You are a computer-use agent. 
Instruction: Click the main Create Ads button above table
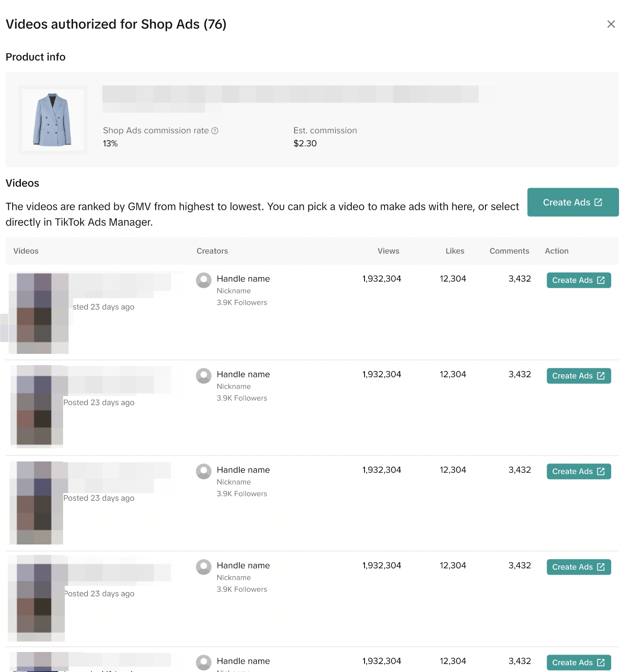[572, 202]
